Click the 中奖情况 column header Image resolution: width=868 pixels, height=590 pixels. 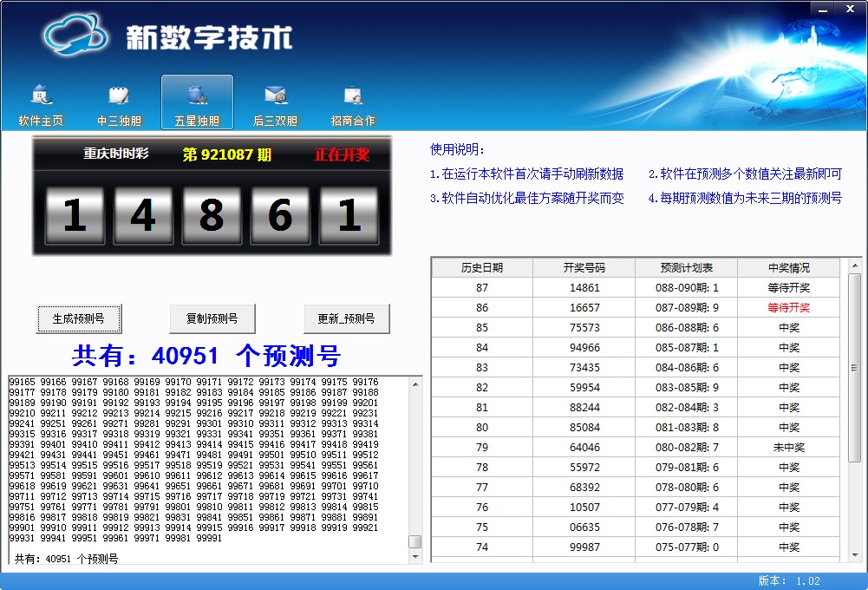point(788,267)
